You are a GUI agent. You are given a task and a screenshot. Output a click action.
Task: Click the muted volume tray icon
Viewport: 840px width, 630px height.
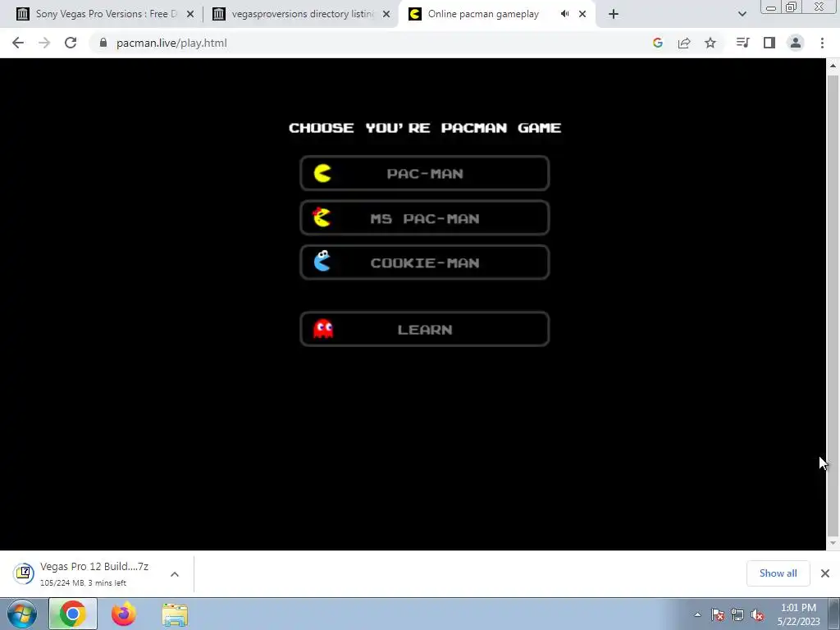(x=757, y=614)
